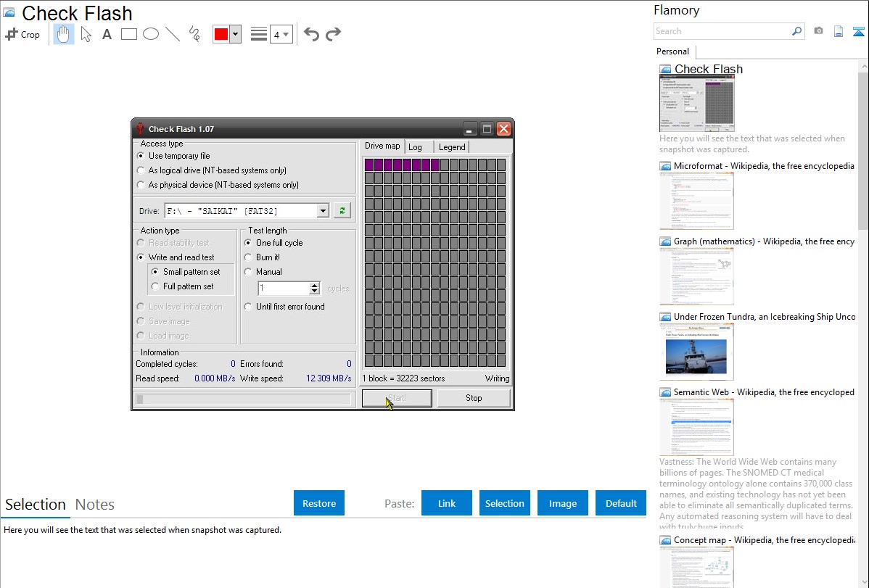Image resolution: width=869 pixels, height=588 pixels.
Task: Redo the last annotation
Action: [x=333, y=34]
